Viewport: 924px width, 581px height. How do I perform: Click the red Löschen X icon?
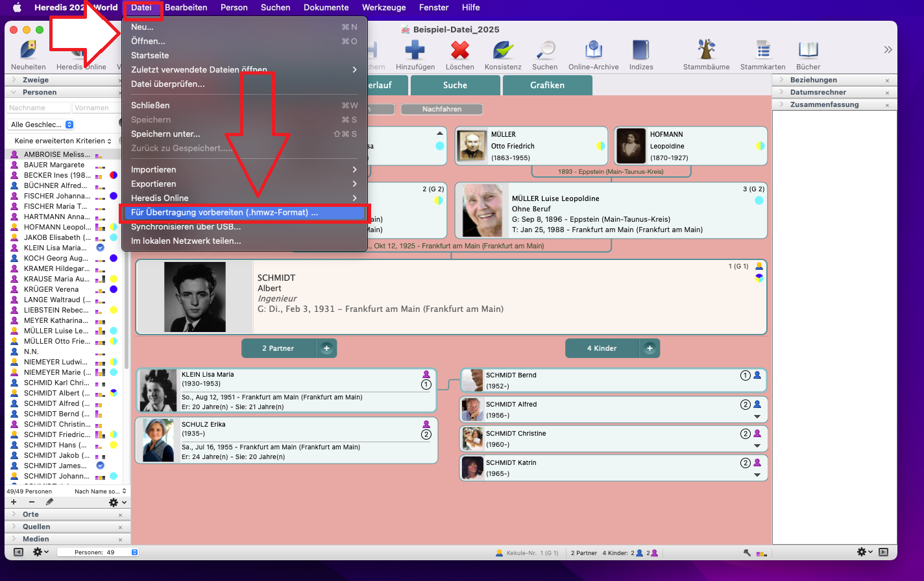pos(459,51)
